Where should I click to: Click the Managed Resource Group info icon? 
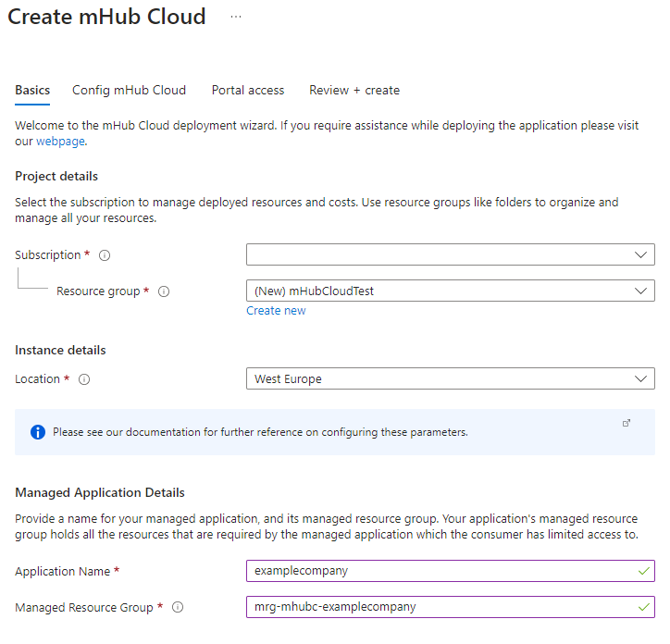(178, 607)
